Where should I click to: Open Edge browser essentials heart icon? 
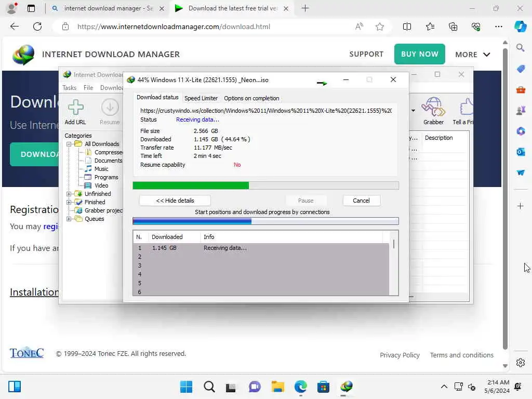[476, 27]
